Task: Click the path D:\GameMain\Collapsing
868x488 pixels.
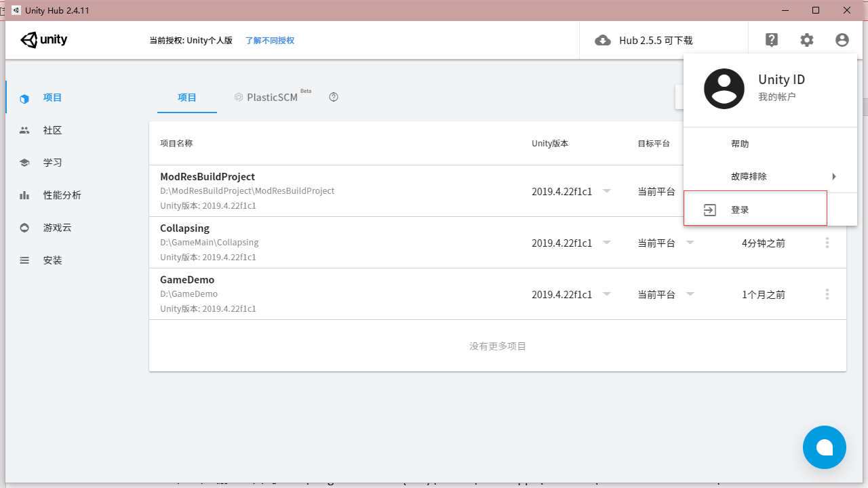Action: tap(210, 243)
